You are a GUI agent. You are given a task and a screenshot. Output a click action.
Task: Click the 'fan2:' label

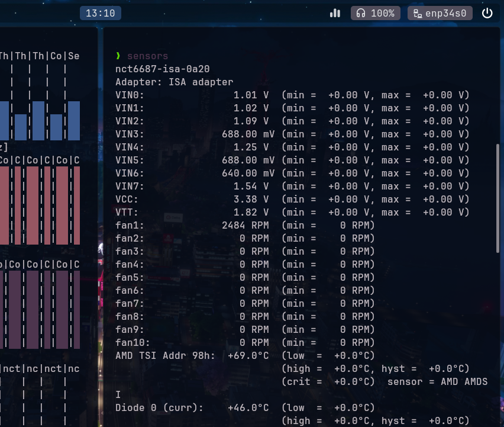coord(130,239)
